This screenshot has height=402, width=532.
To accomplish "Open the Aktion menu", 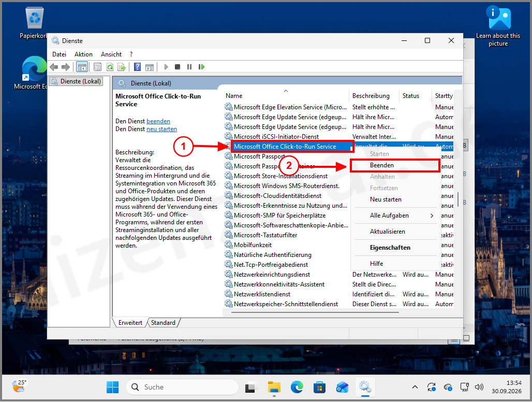I will click(83, 54).
